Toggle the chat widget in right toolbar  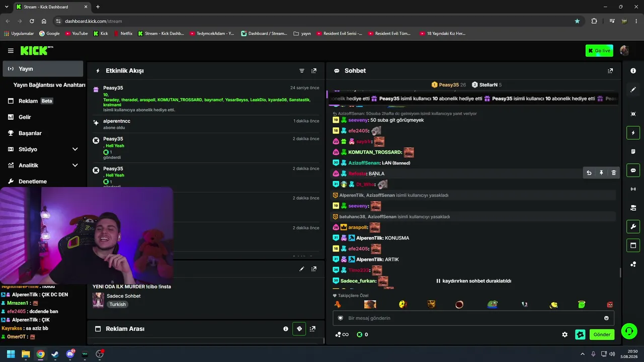633,170
